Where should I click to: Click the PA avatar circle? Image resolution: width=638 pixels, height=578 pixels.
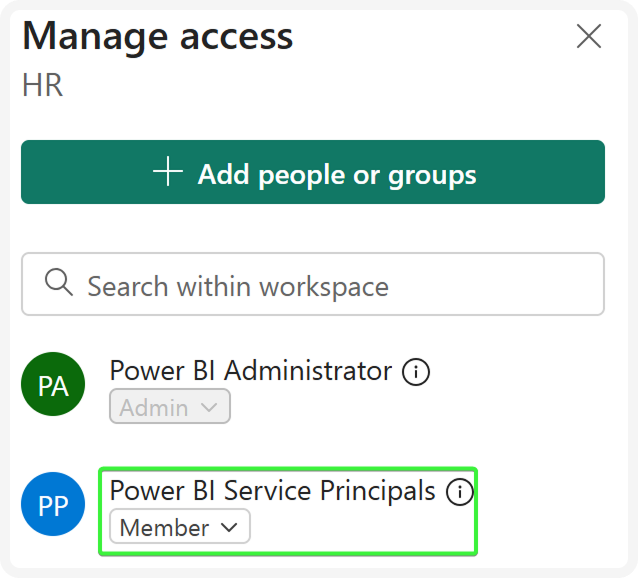(x=53, y=384)
